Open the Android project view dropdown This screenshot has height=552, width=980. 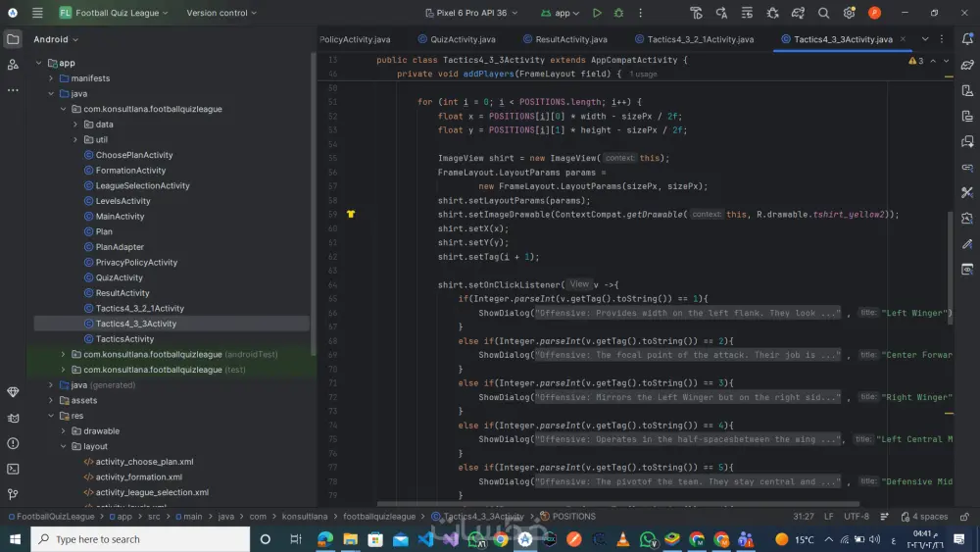(56, 39)
